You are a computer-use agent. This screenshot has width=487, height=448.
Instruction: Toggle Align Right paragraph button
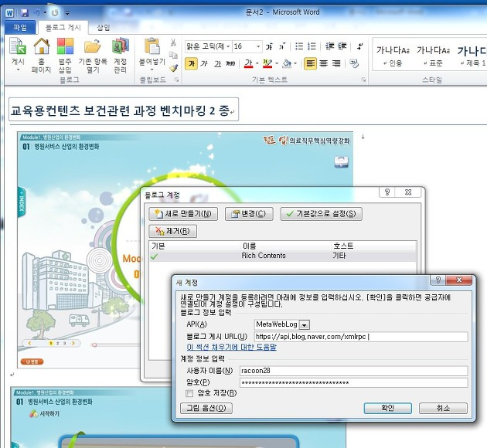pyautogui.click(x=336, y=63)
